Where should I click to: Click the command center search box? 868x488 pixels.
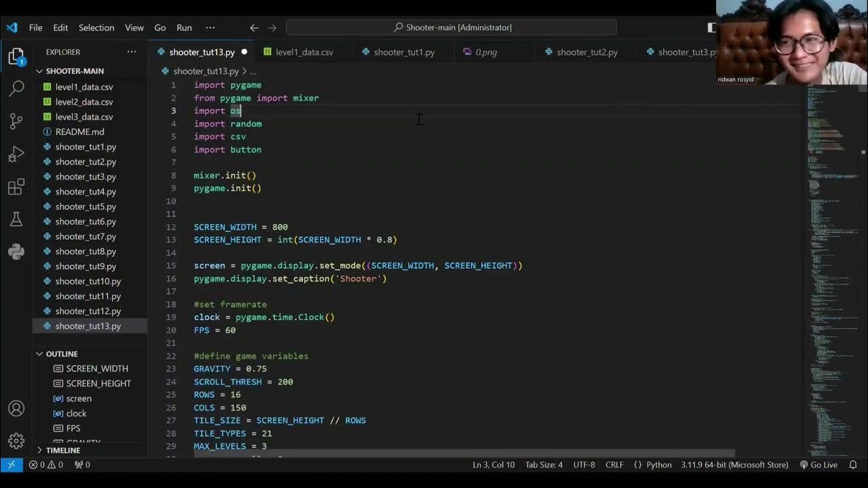452,28
